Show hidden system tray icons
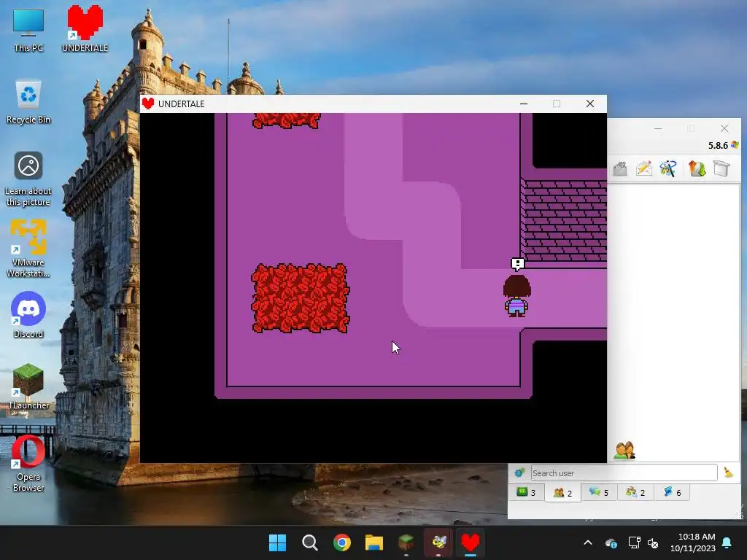 point(588,542)
